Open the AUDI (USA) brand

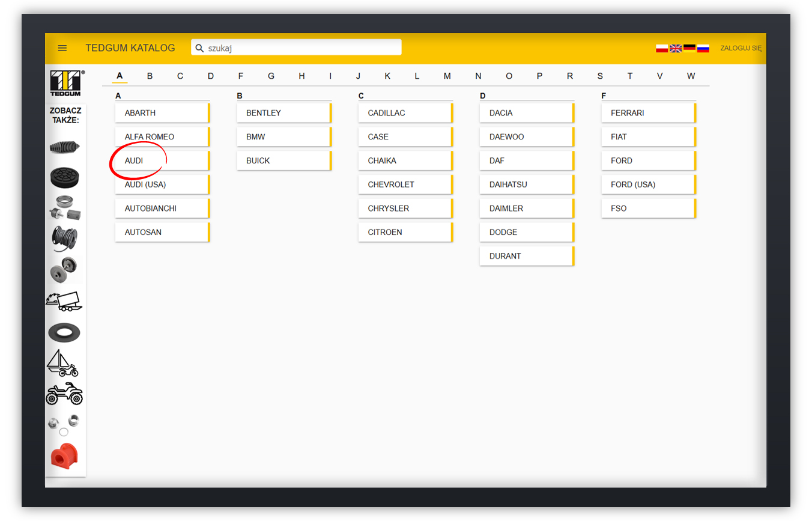point(163,184)
